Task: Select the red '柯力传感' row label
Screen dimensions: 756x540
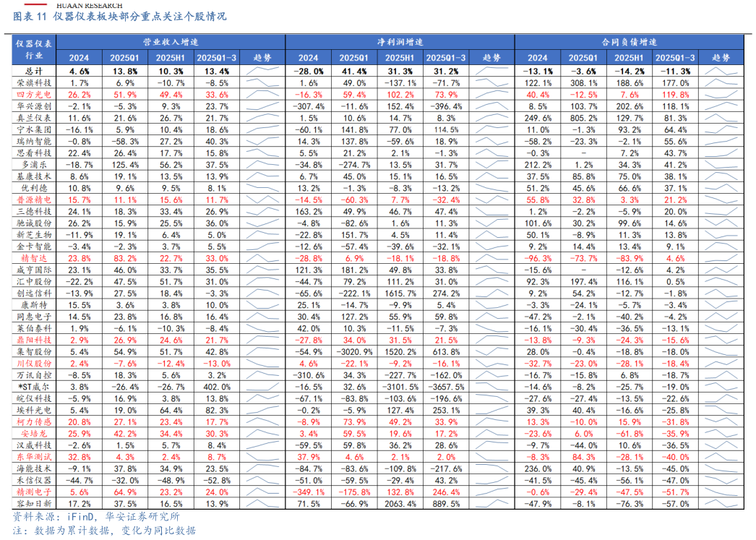Action: point(34,422)
